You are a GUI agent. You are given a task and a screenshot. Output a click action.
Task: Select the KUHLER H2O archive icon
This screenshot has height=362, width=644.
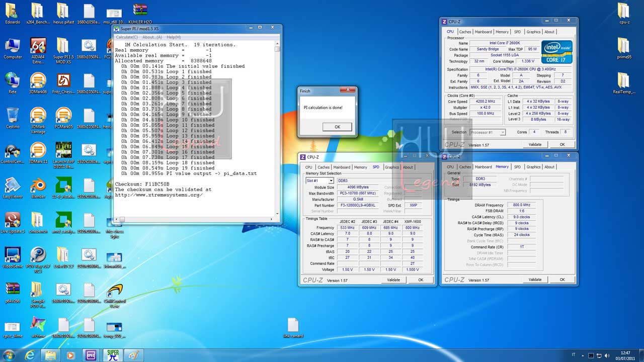[x=140, y=14]
